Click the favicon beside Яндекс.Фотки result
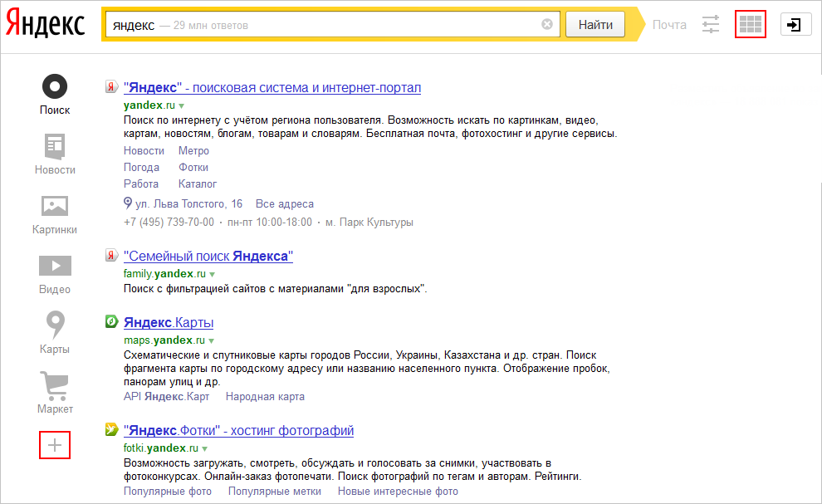This screenshot has height=504, width=822. coord(111,429)
